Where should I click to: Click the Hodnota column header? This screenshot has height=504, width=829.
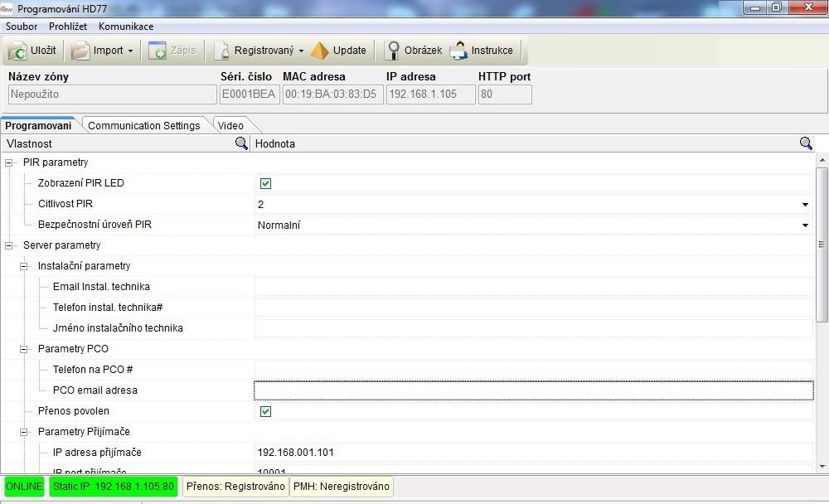pyautogui.click(x=532, y=143)
